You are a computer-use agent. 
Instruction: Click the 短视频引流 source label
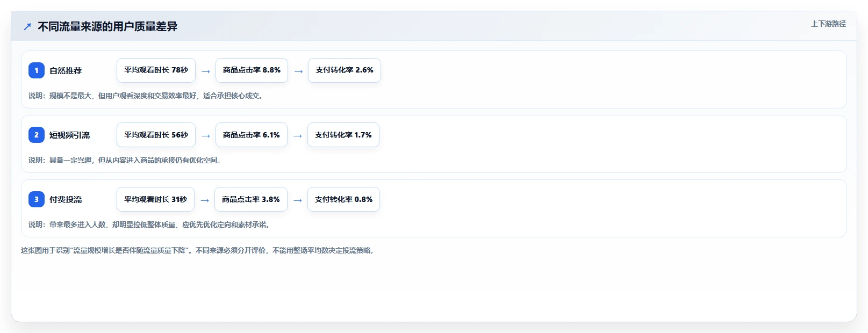(69, 135)
